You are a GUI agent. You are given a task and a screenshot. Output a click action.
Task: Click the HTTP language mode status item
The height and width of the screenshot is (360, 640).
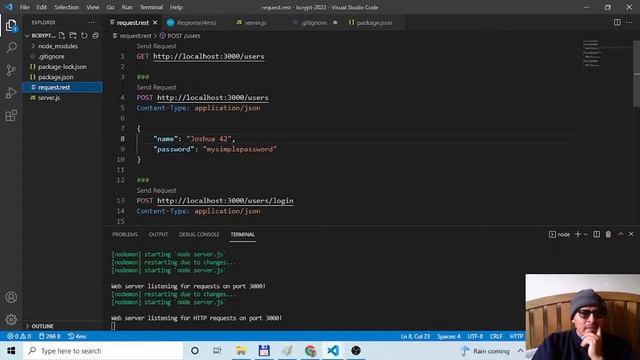tap(516, 336)
